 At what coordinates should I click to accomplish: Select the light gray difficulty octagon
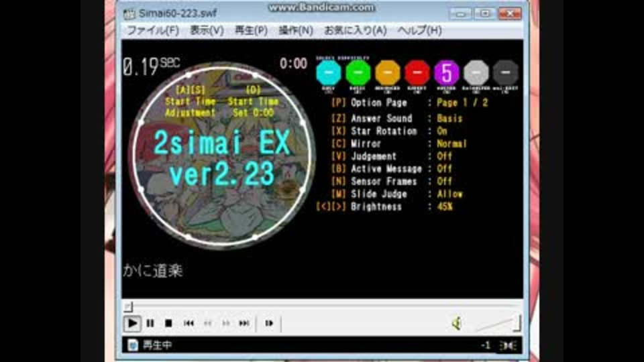[476, 72]
